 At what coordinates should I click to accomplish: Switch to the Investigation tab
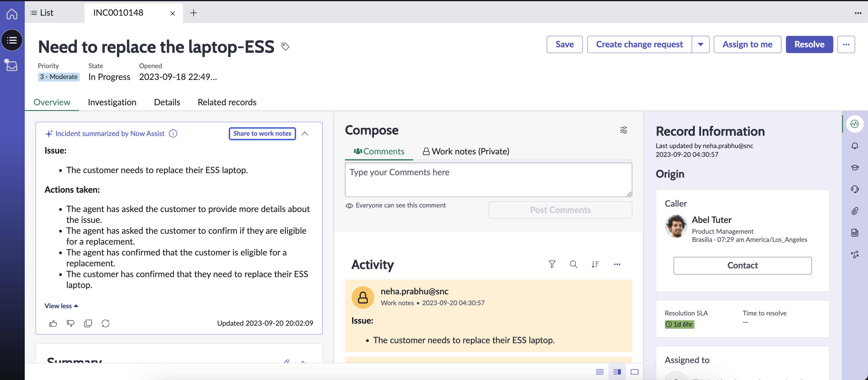pos(112,102)
